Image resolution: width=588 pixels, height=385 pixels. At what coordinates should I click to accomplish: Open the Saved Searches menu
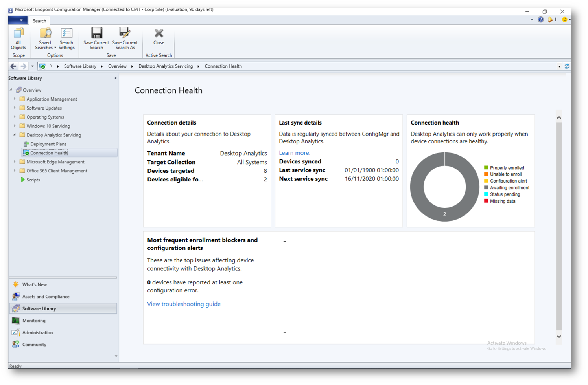(45, 39)
